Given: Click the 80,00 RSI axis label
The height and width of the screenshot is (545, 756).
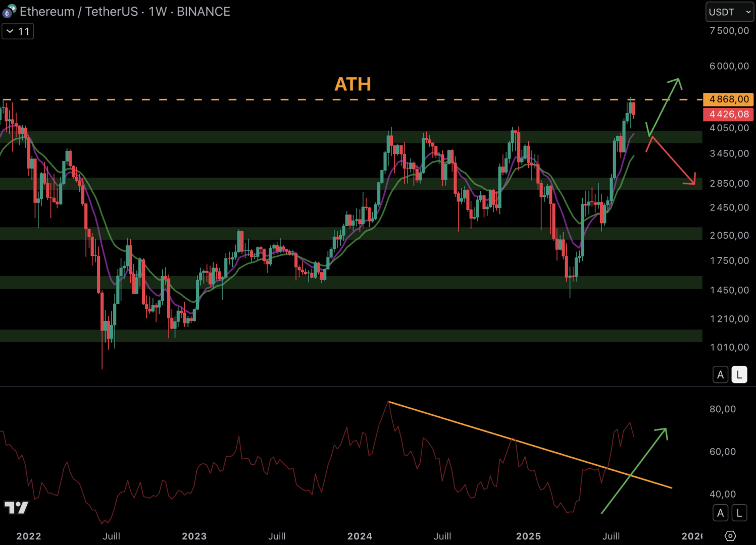Looking at the screenshot, I should [x=723, y=409].
